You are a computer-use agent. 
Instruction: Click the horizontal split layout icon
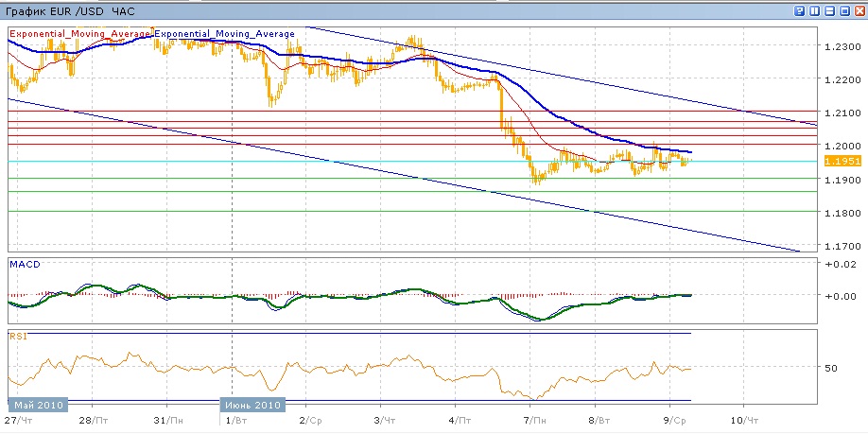point(829,10)
